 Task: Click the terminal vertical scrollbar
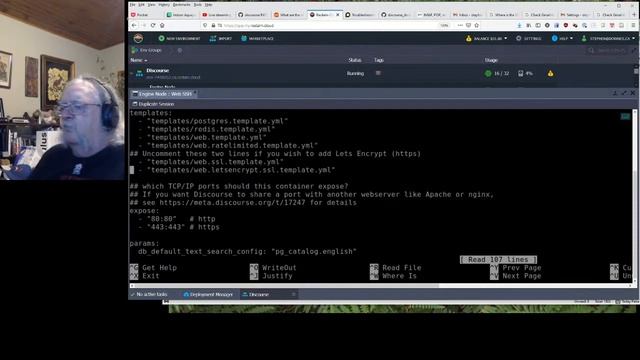[635, 196]
